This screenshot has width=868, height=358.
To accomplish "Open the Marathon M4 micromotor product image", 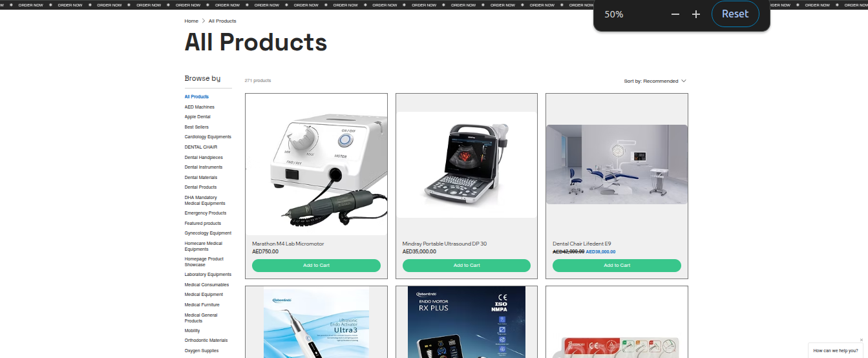I will pos(316,164).
